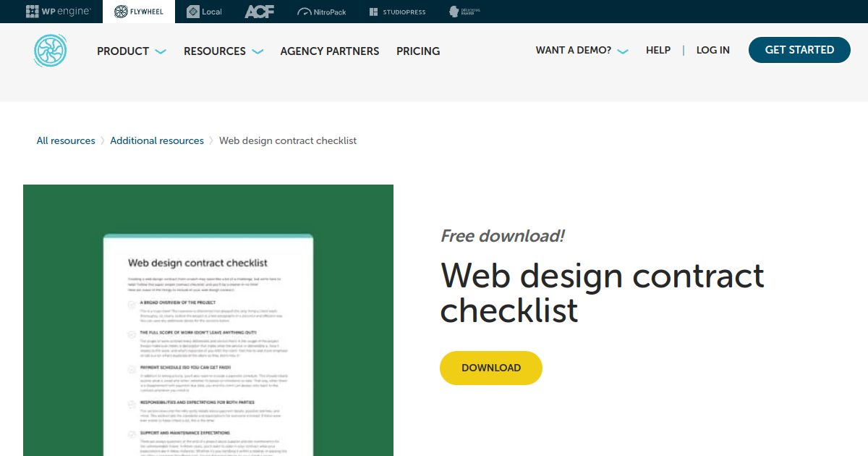The height and width of the screenshot is (456, 868).
Task: Click Web design contract checklist breadcrumb text
Action: pyautogui.click(x=288, y=140)
